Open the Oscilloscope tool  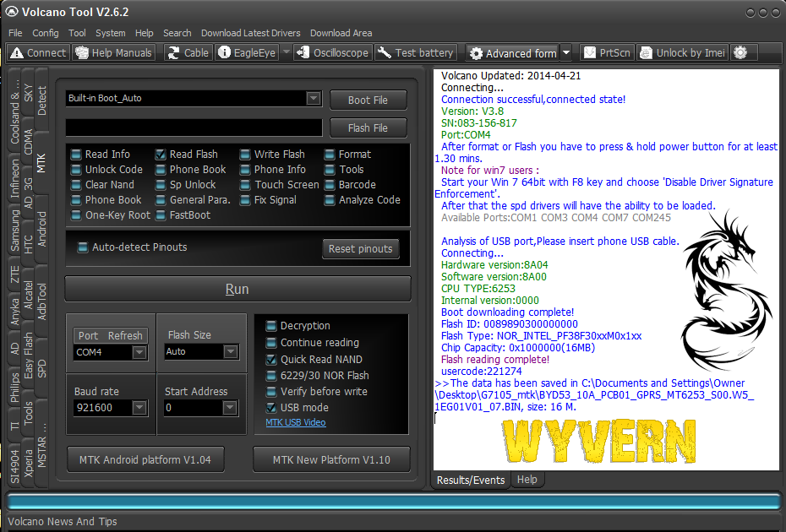click(333, 52)
